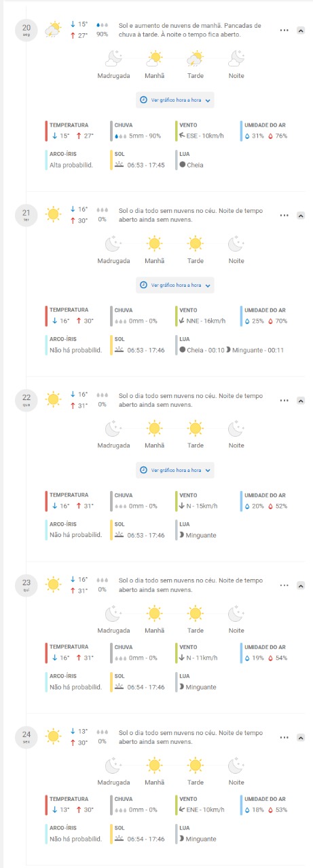Collapse the day 20 forecast panel
Viewport: 313px width, 868px height.
pyautogui.click(x=301, y=31)
